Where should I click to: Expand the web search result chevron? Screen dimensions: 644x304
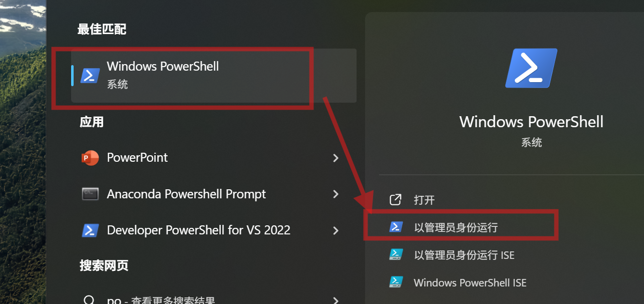click(336, 300)
